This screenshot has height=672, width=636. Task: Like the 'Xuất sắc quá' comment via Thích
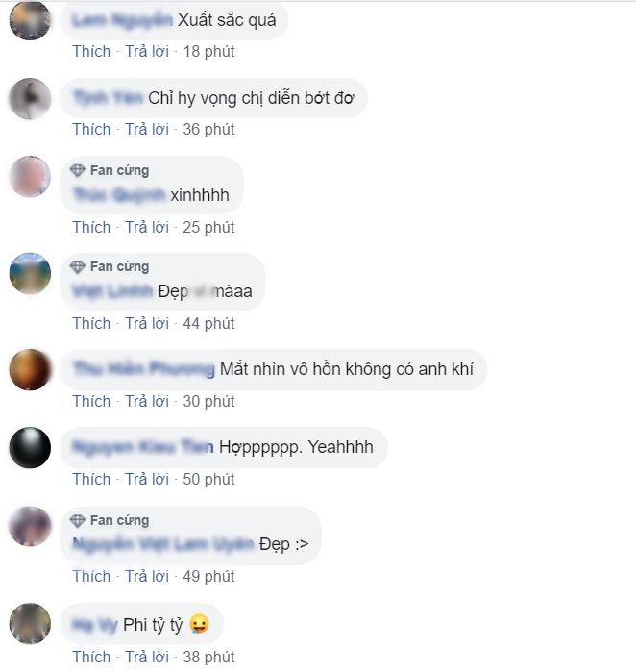coord(91,51)
